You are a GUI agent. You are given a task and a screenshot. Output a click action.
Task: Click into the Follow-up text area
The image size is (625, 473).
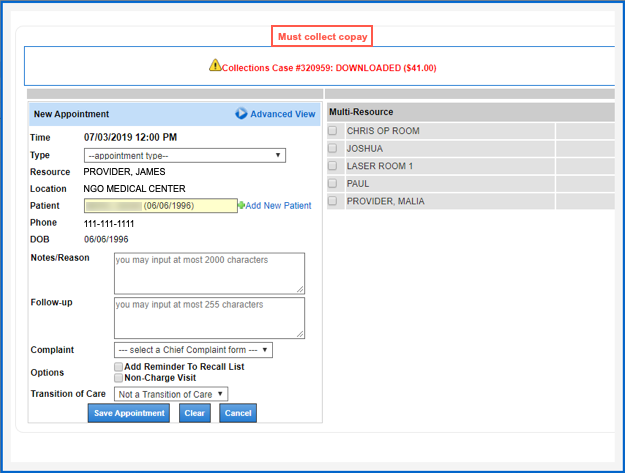click(208, 317)
